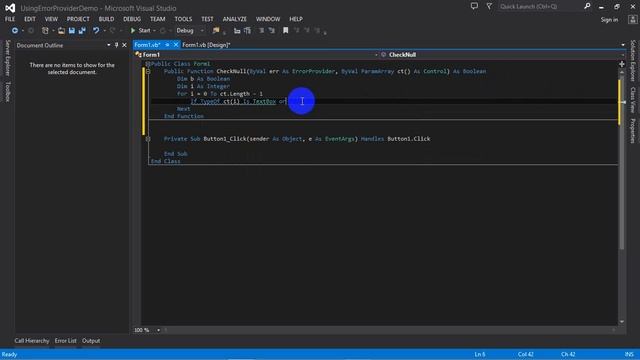This screenshot has width=640, height=360.
Task: Collapse the Public Class Form1 region
Action: [x=148, y=64]
